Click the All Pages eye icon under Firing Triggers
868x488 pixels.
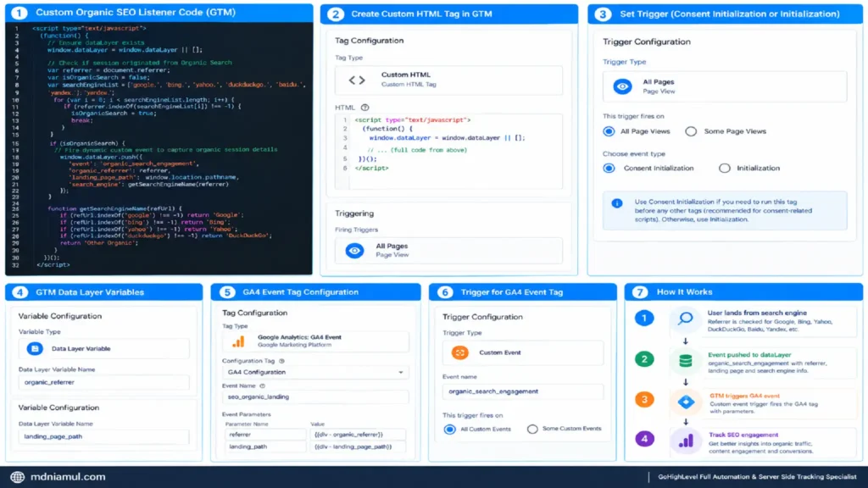(354, 251)
